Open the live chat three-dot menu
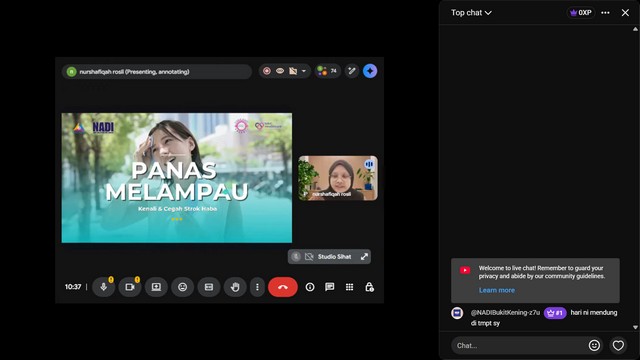640x360 pixels. point(605,13)
